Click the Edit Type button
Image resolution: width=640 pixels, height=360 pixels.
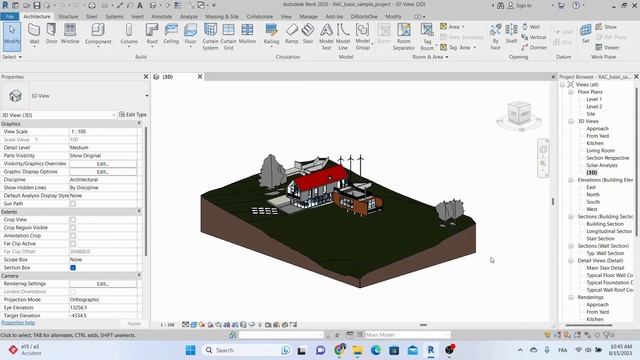[133, 115]
